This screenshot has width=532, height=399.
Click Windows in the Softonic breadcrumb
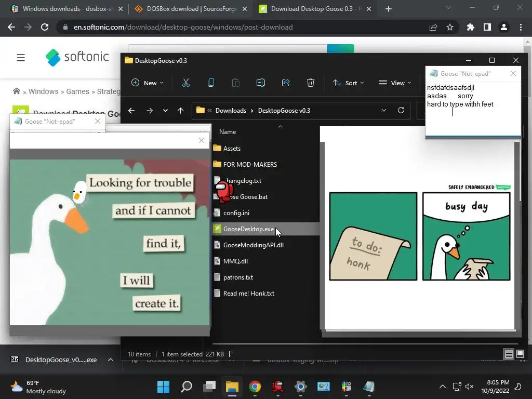point(44,91)
